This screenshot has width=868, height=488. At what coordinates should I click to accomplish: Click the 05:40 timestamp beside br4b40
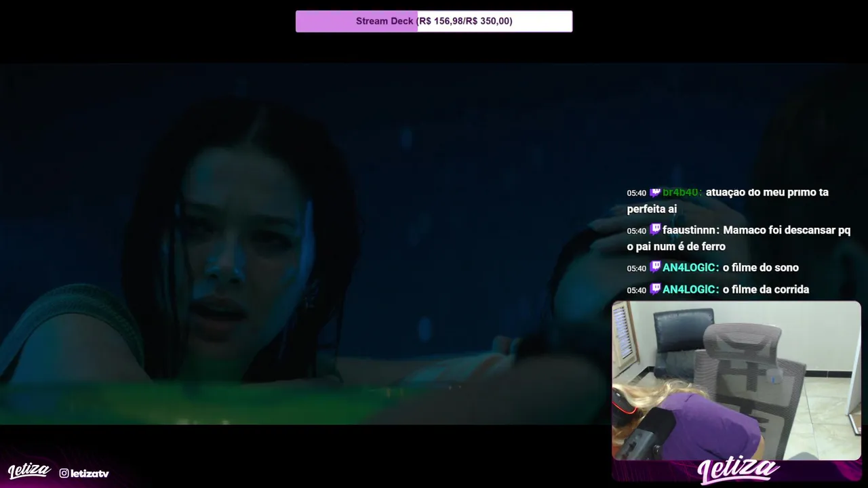[x=636, y=193]
